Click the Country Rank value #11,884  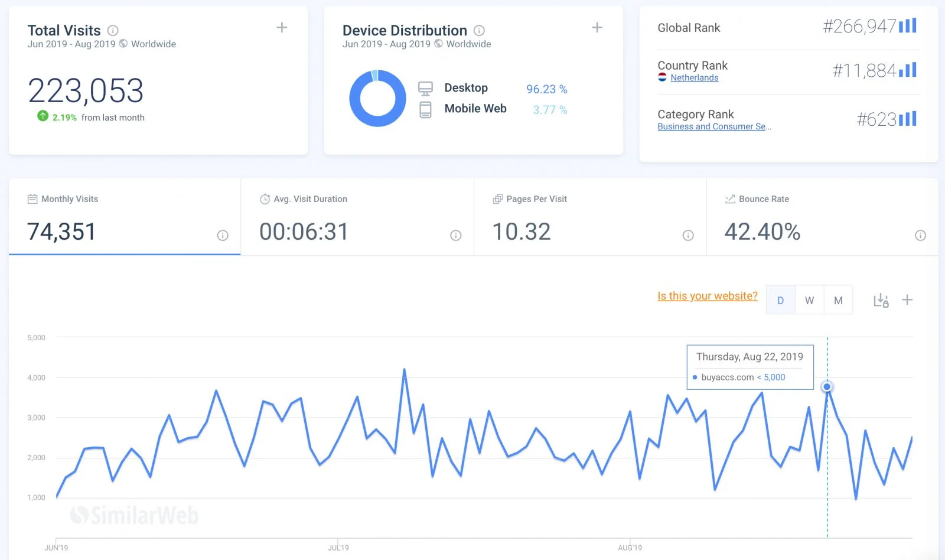(864, 71)
